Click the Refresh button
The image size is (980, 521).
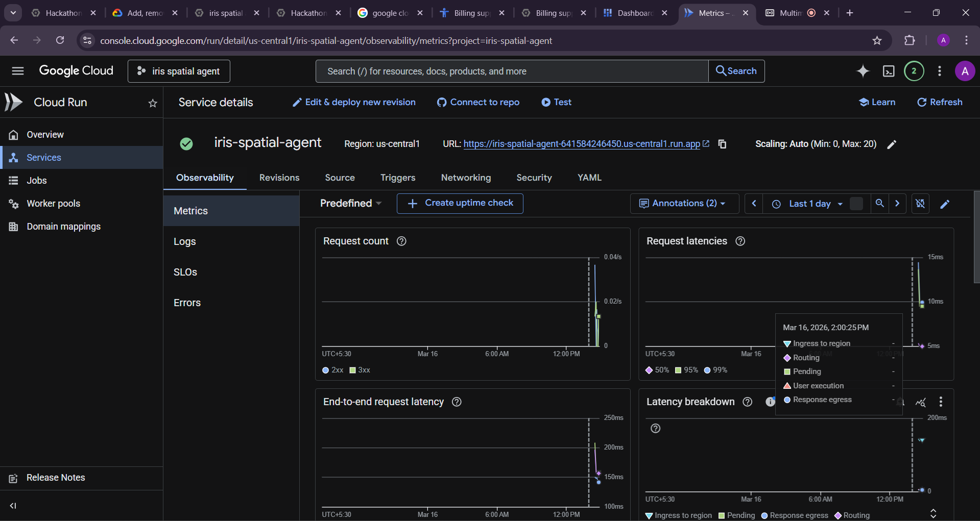point(940,102)
